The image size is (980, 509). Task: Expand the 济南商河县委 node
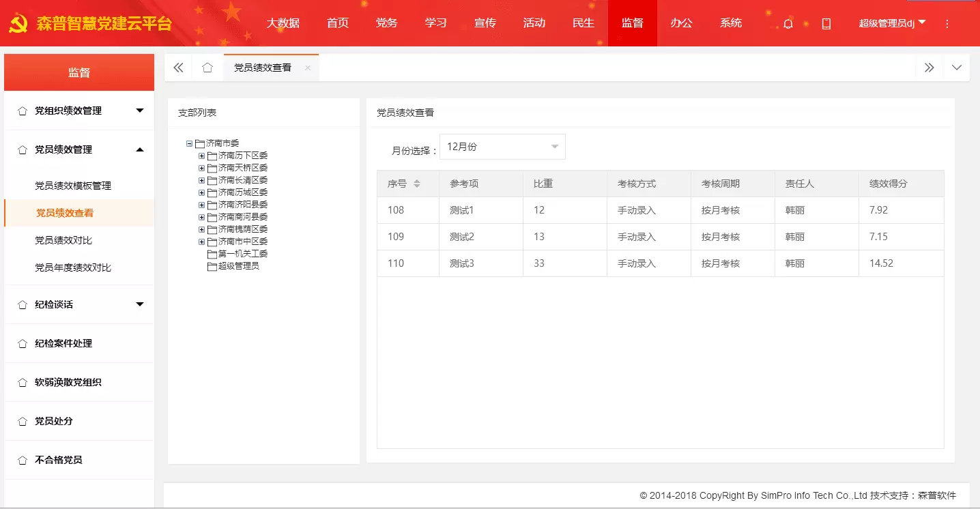pyautogui.click(x=201, y=218)
